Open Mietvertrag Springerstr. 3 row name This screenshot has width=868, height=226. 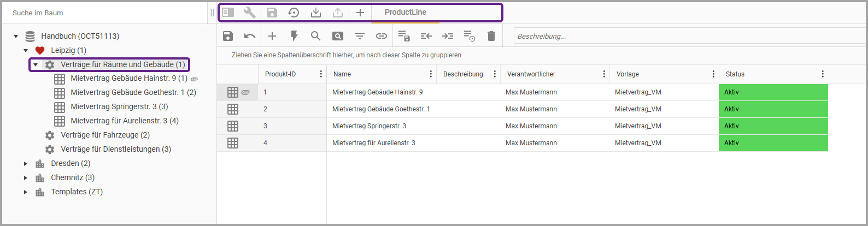pyautogui.click(x=369, y=126)
